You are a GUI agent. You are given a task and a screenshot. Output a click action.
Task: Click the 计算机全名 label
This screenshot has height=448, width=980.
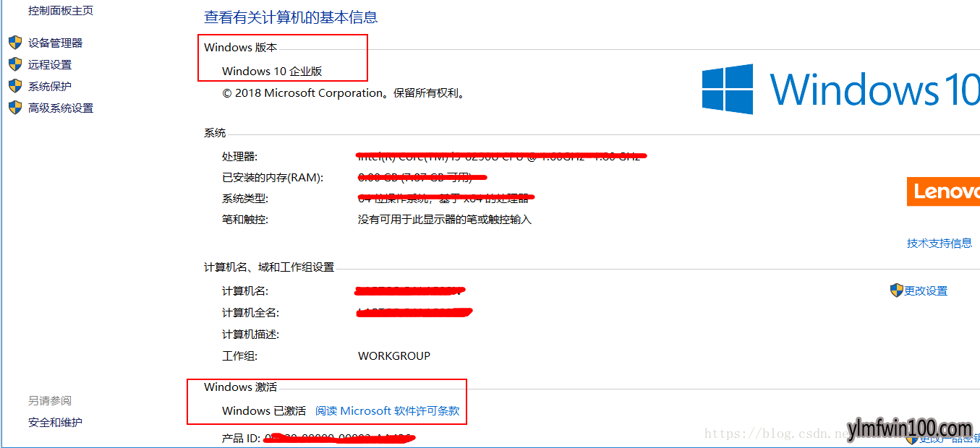pos(250,312)
